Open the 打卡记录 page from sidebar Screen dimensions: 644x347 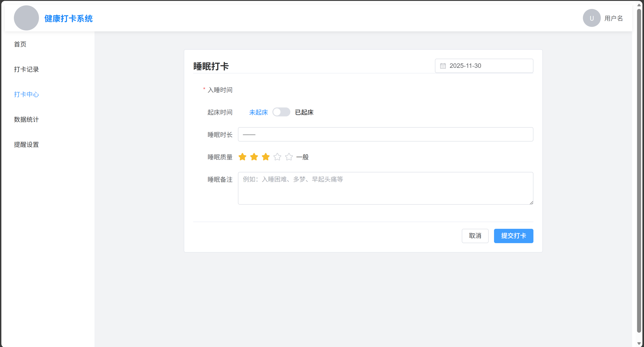pyautogui.click(x=26, y=69)
